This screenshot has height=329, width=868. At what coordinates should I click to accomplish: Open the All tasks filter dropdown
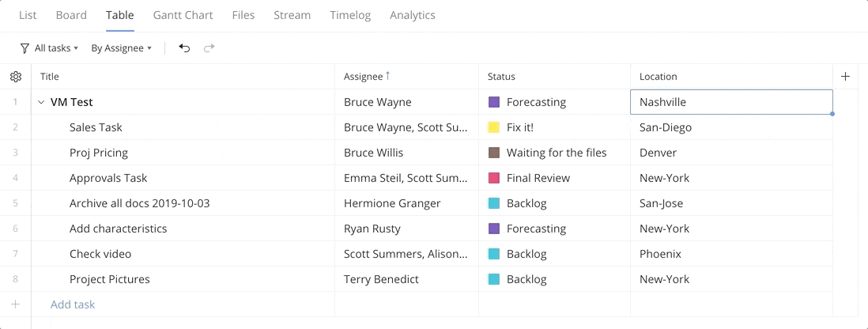55,48
